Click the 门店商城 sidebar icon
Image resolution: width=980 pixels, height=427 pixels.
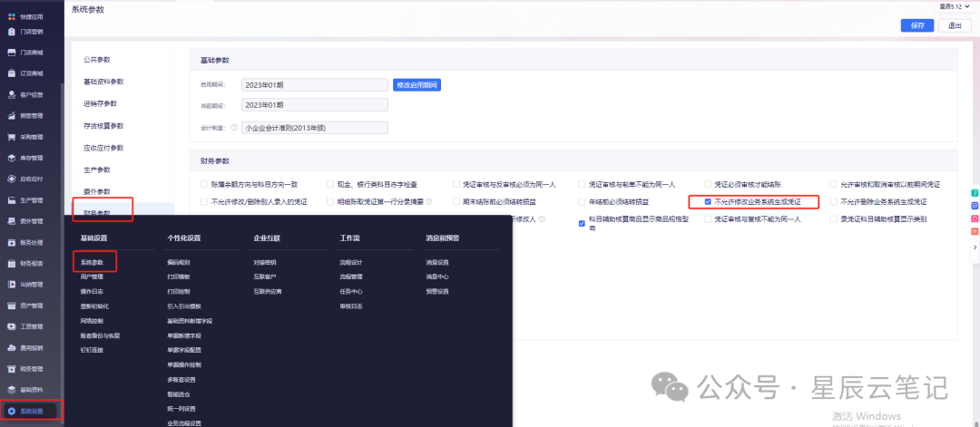tap(12, 53)
